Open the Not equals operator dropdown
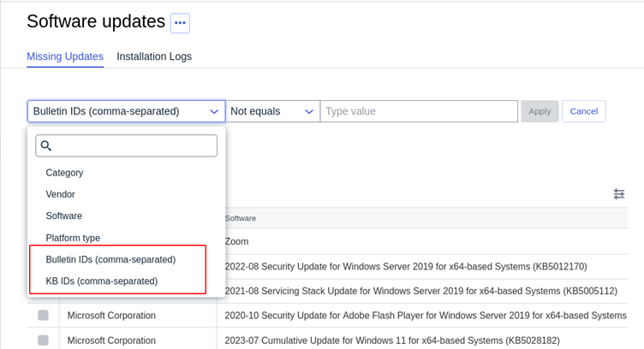This screenshot has width=644, height=349. point(272,111)
